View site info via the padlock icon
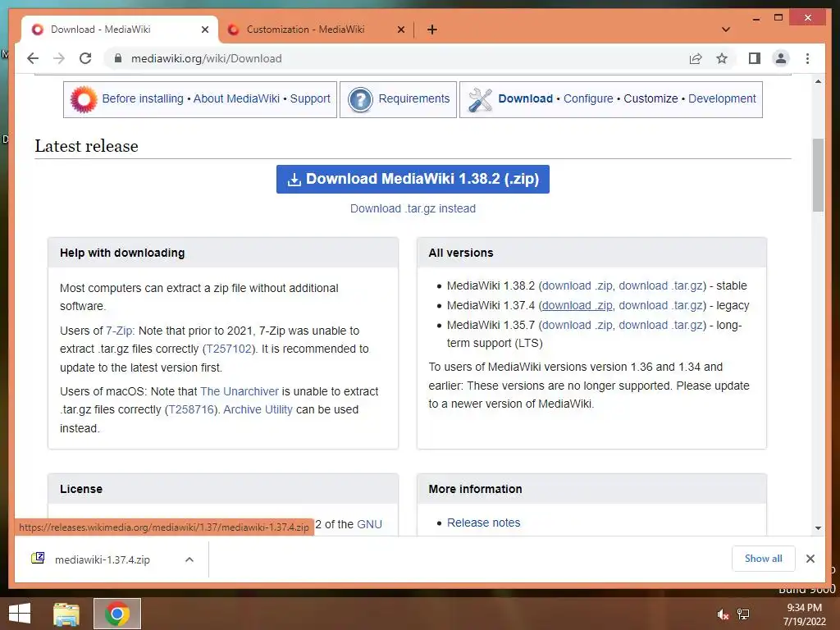The width and height of the screenshot is (840, 630). click(x=118, y=58)
